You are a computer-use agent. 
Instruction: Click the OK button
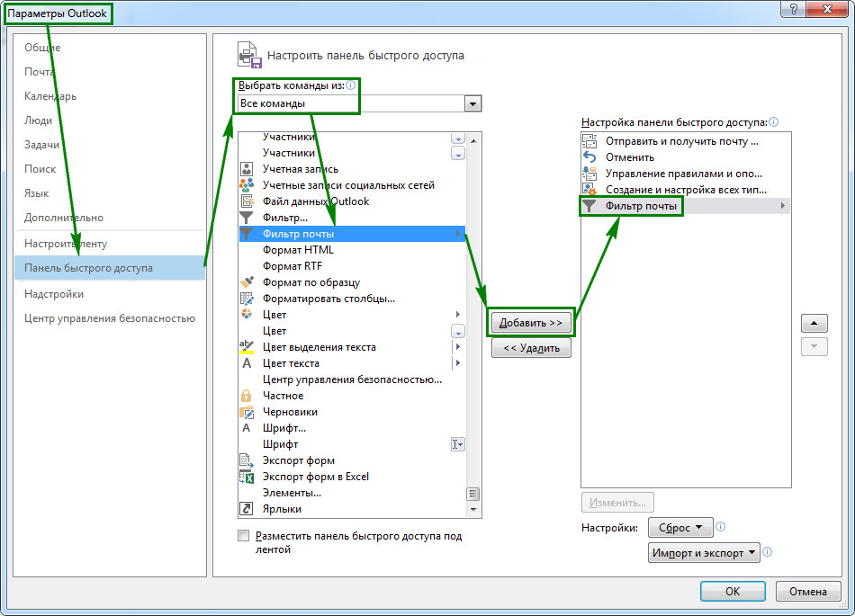click(x=733, y=591)
